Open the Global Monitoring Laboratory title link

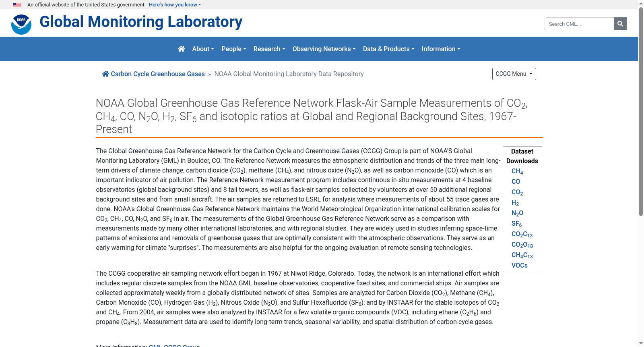[x=141, y=22]
